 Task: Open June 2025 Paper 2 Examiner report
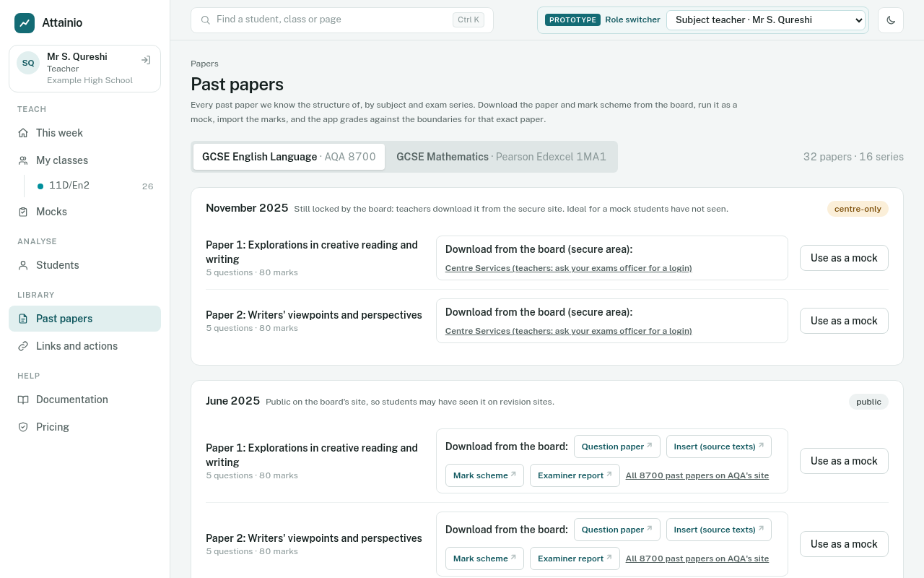click(x=575, y=558)
